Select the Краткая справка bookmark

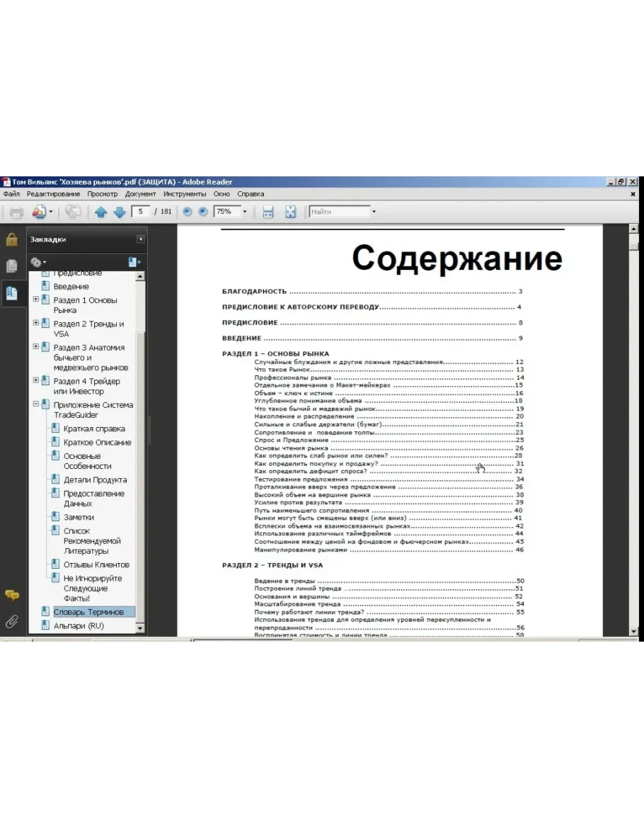coord(94,428)
